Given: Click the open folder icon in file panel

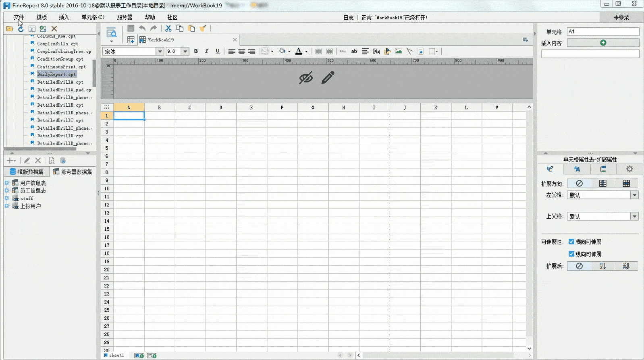Looking at the screenshot, I should [10, 29].
